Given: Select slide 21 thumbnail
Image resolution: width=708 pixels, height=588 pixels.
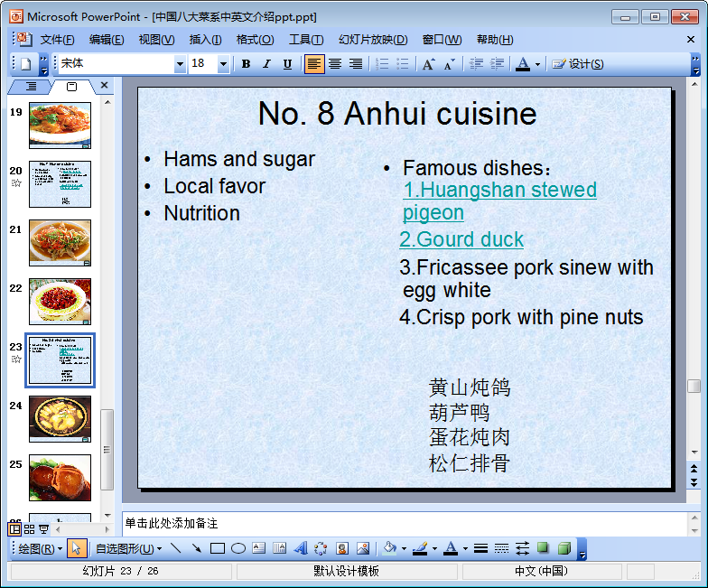Looking at the screenshot, I should coord(60,242).
